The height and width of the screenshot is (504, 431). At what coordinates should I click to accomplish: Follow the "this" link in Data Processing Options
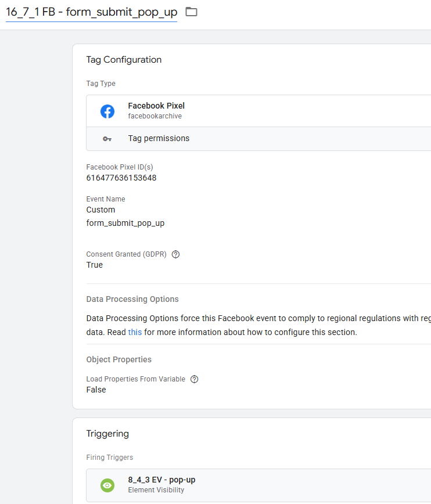(135, 333)
